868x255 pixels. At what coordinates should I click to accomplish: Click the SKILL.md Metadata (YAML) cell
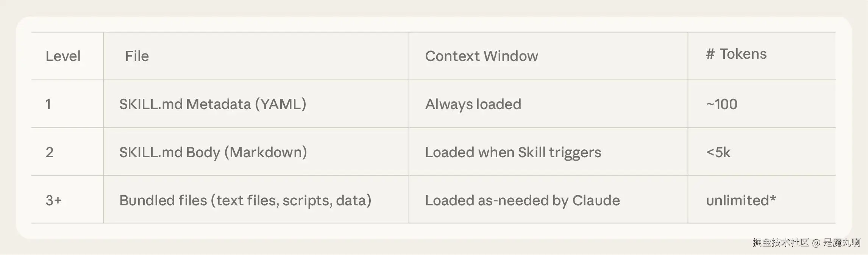click(213, 104)
